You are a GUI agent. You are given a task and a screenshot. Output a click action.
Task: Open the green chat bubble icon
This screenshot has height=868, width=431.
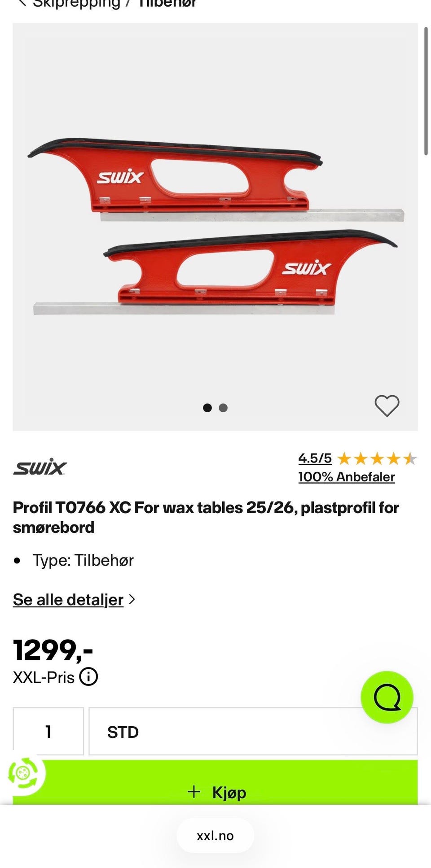387,697
